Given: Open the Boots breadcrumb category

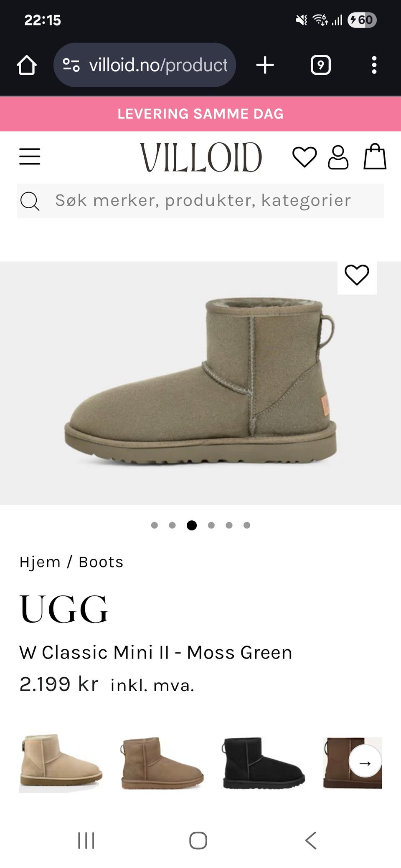Looking at the screenshot, I should pos(101,562).
